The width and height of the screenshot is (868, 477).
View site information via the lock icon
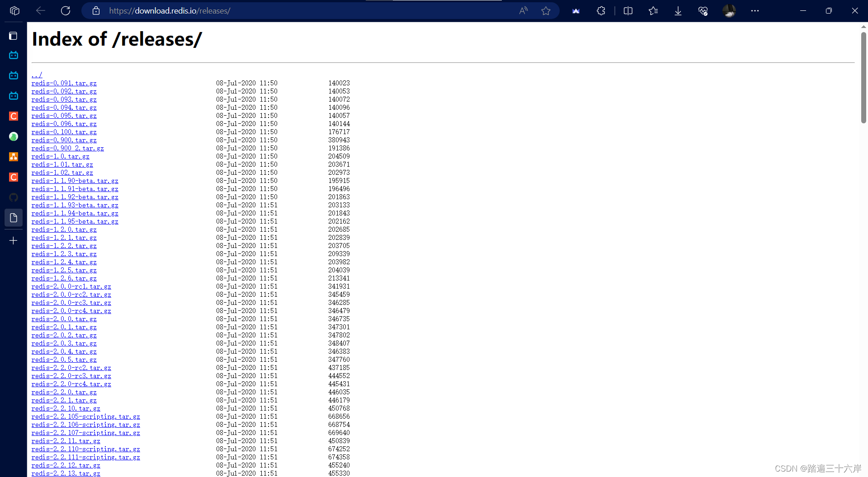96,11
